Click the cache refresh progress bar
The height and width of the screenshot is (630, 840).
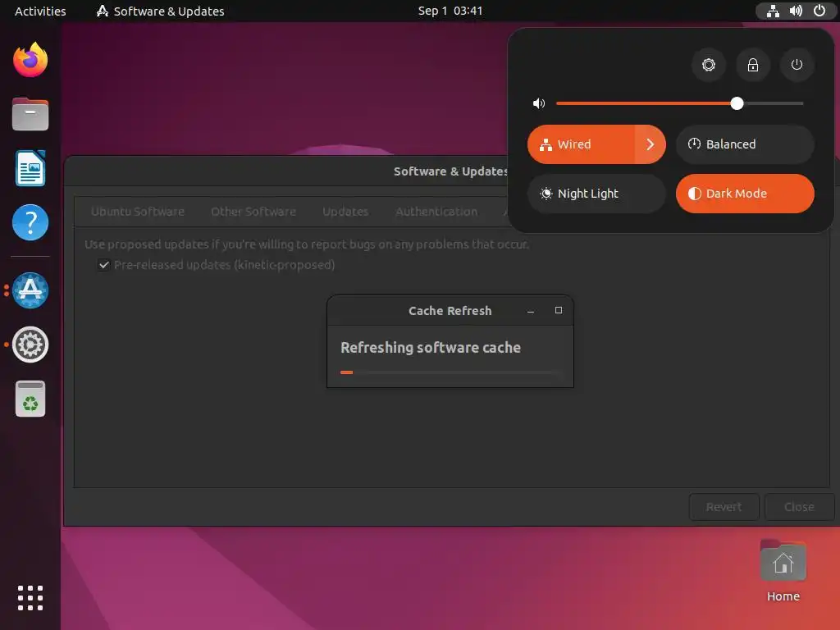450,372
